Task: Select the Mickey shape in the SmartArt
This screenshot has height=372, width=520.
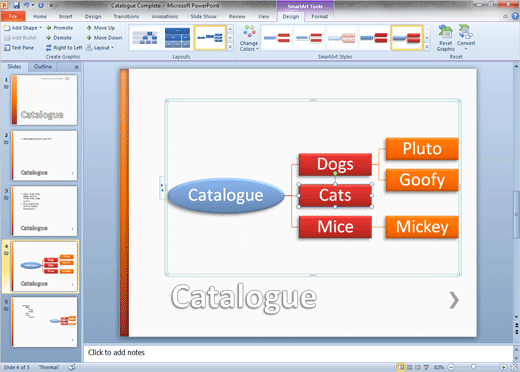Action: coord(422,227)
